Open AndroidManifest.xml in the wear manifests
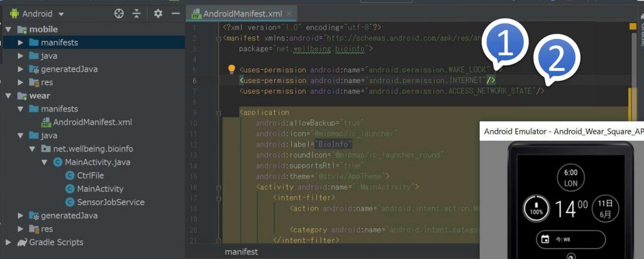 click(92, 123)
